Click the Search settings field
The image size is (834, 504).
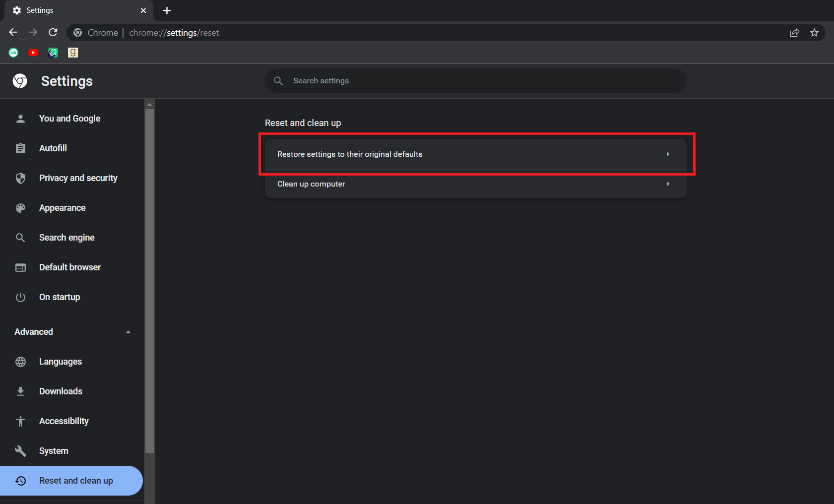coord(476,81)
